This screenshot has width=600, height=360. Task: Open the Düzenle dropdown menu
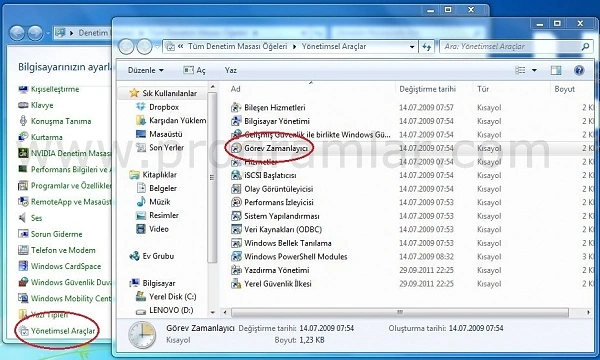[146, 70]
